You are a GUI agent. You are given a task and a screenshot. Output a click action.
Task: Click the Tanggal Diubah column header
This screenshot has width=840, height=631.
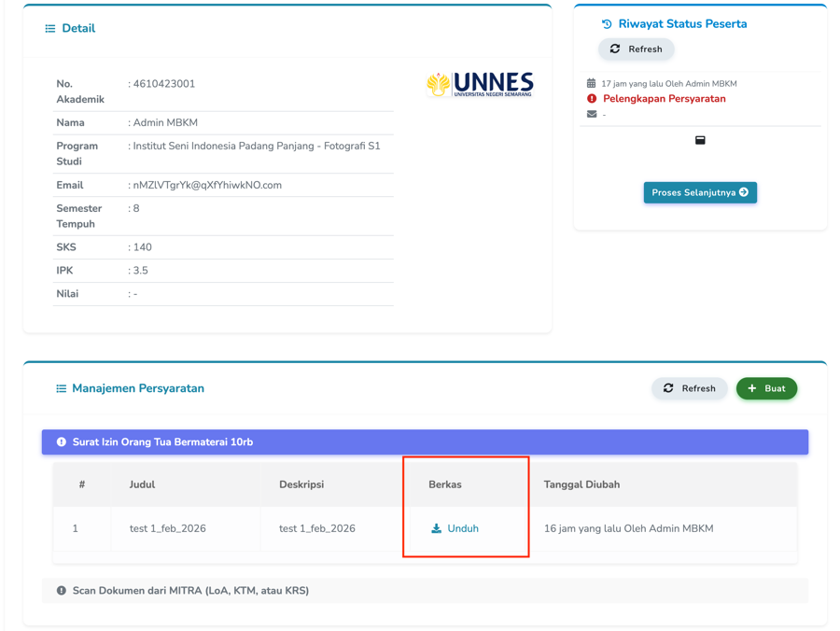tap(581, 484)
